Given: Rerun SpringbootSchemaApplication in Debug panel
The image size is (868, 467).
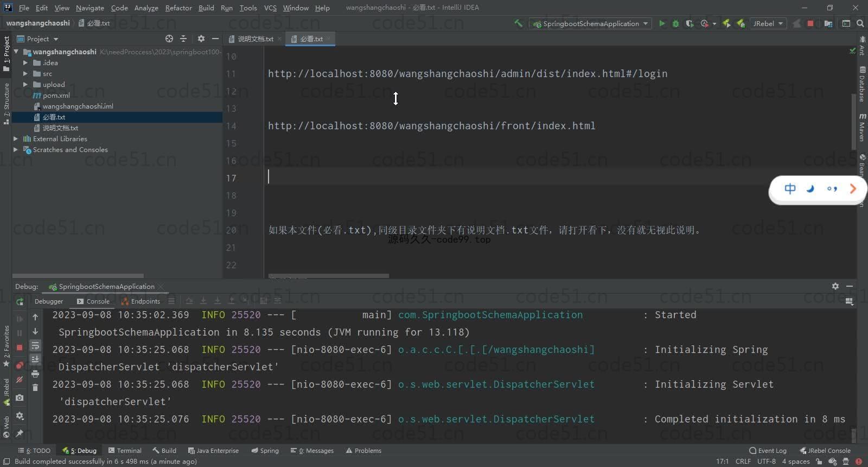Looking at the screenshot, I should click(20, 301).
